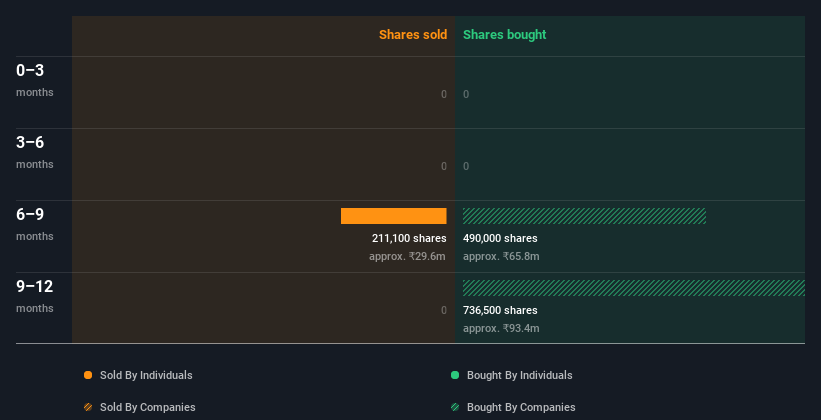The width and height of the screenshot is (821, 420).
Task: Click the approx. ₹93.4m value
Action: pyautogui.click(x=501, y=329)
